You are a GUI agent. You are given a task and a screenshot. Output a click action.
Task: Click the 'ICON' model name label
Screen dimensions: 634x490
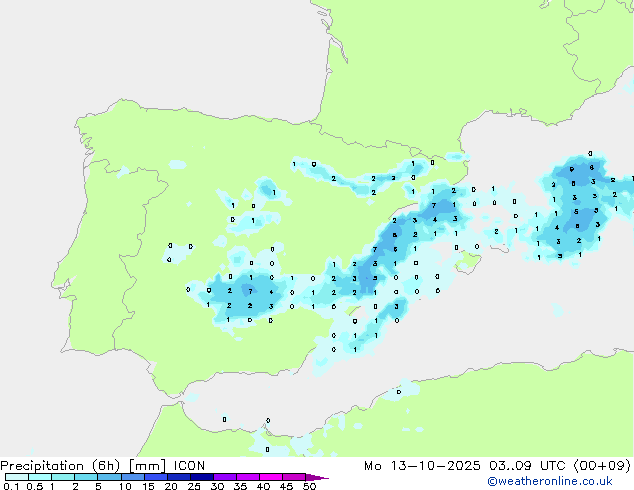coord(189,466)
